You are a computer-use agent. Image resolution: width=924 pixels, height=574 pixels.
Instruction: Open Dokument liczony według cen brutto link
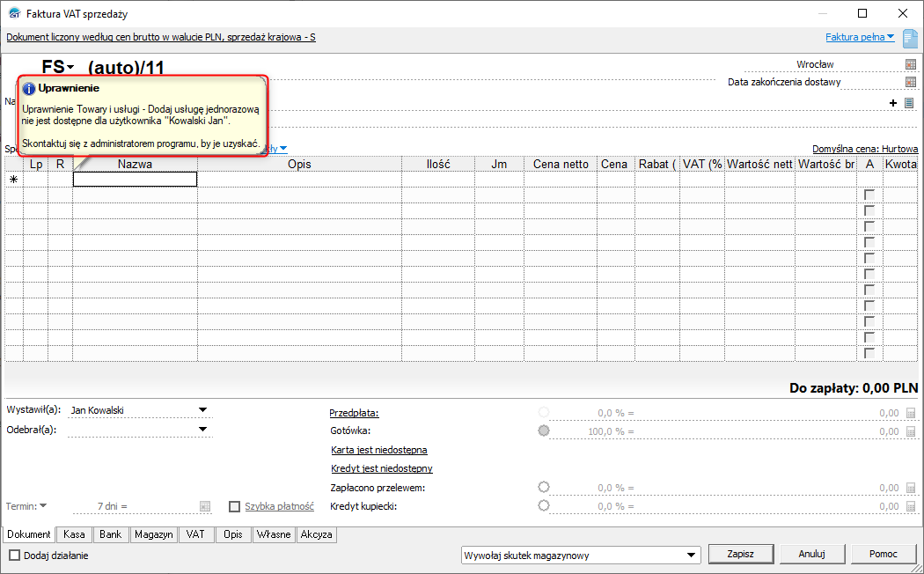[x=161, y=37]
